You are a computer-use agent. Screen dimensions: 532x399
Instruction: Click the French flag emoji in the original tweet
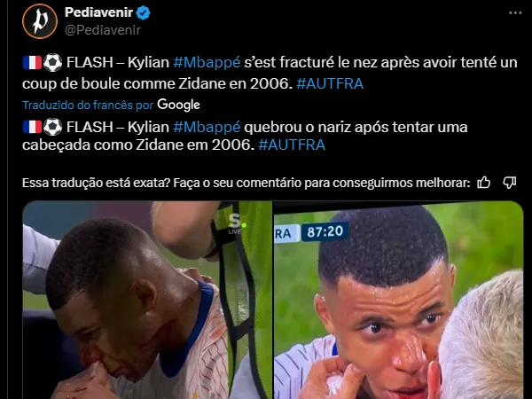tap(32, 63)
